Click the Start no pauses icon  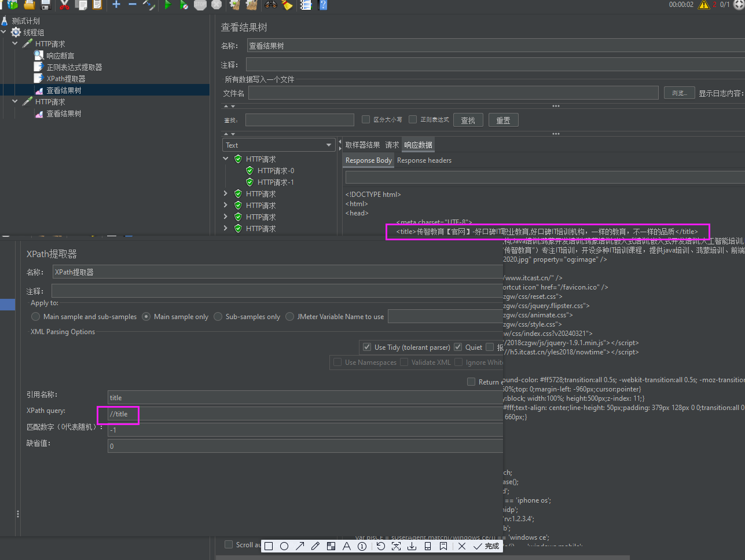(184, 5)
